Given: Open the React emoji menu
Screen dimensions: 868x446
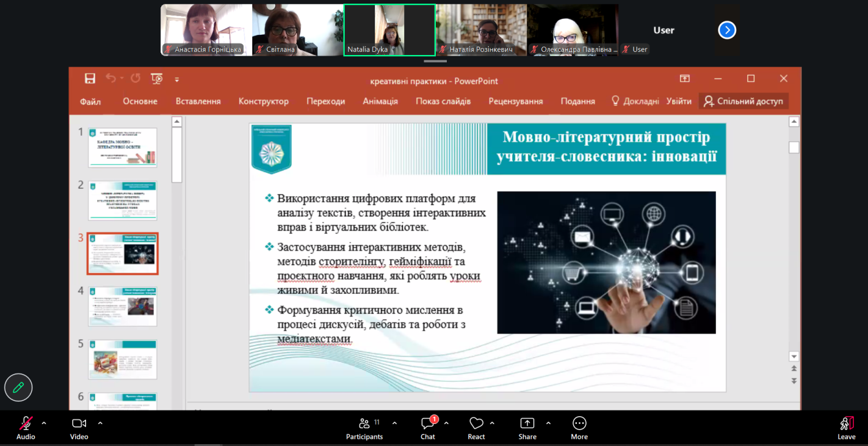Looking at the screenshot, I should (x=476, y=428).
